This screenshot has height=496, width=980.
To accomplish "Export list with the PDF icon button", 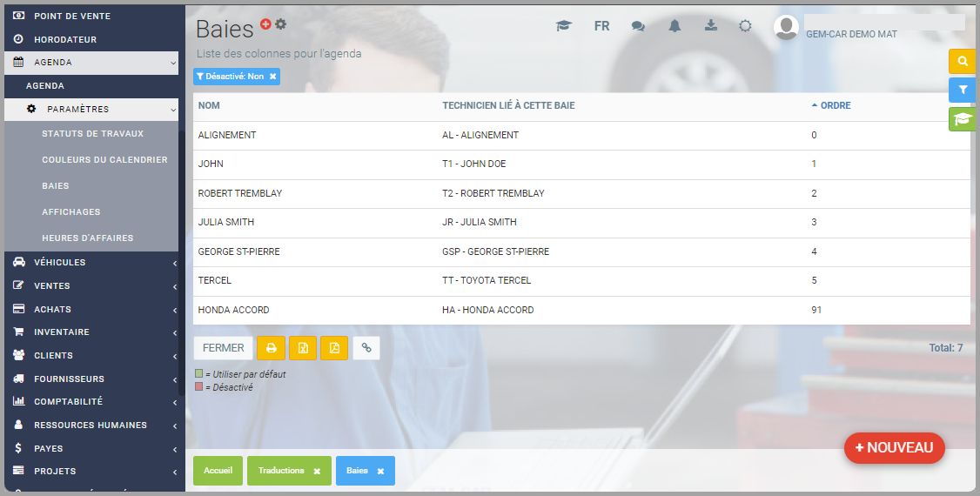I will (334, 348).
